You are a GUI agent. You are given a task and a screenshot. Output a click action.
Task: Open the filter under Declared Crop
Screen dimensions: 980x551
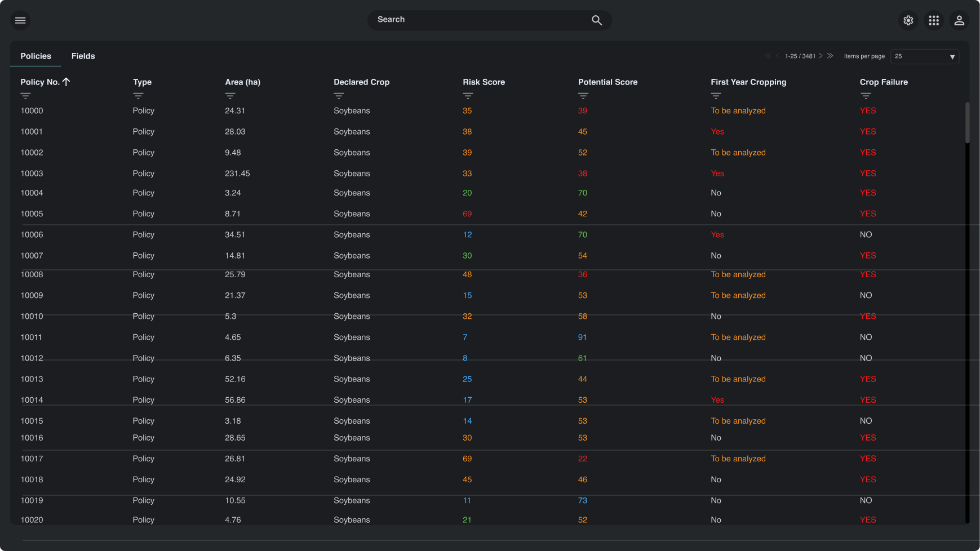[339, 96]
